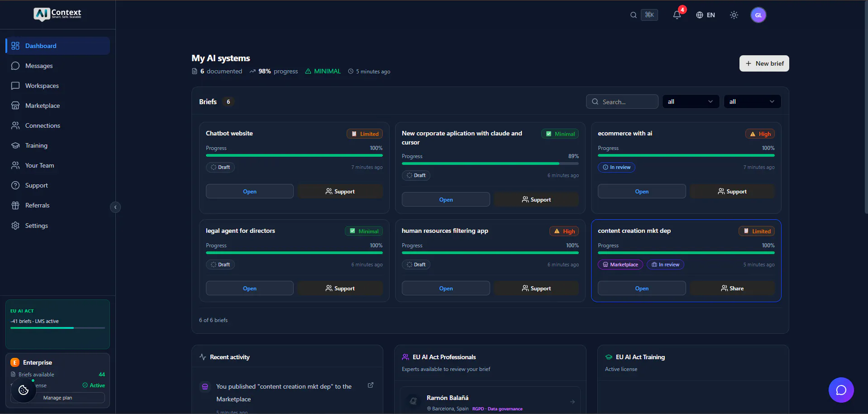Open the Chatbot website brief

pyautogui.click(x=250, y=191)
